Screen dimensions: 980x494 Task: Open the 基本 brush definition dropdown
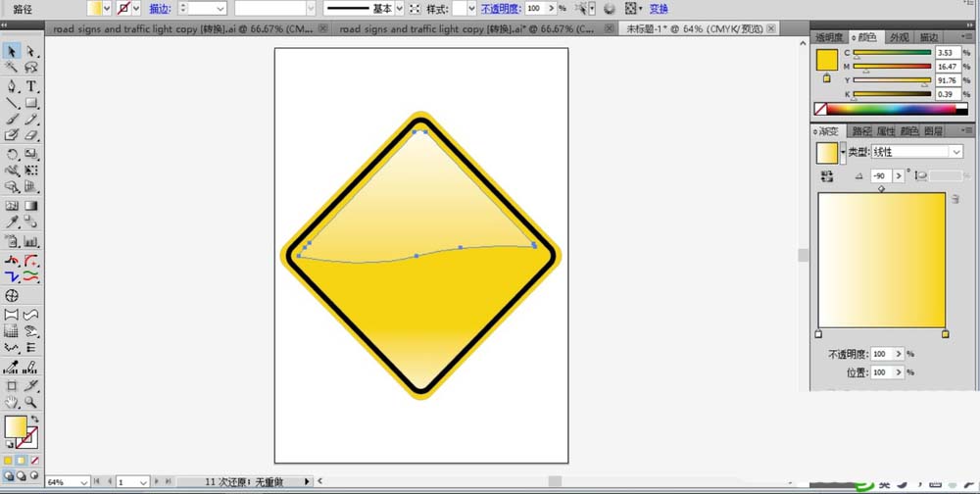click(400, 8)
